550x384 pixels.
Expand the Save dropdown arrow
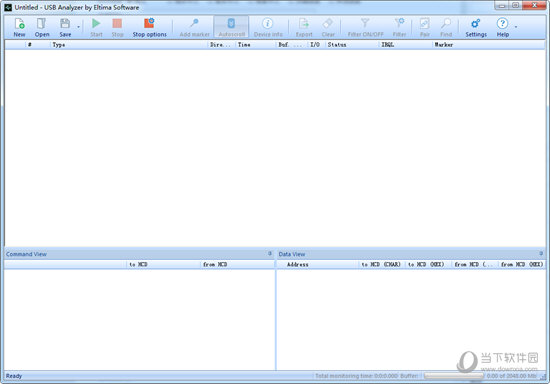[x=78, y=27]
